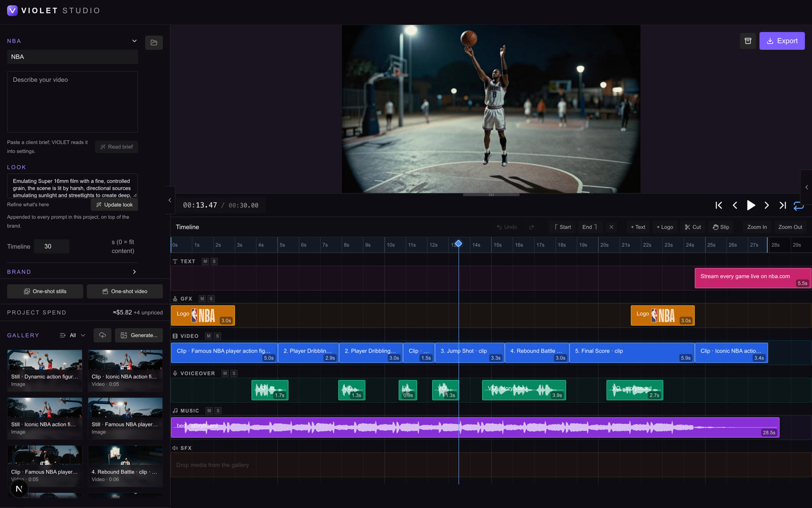
Task: Open the project folder icon
Action: [x=154, y=43]
